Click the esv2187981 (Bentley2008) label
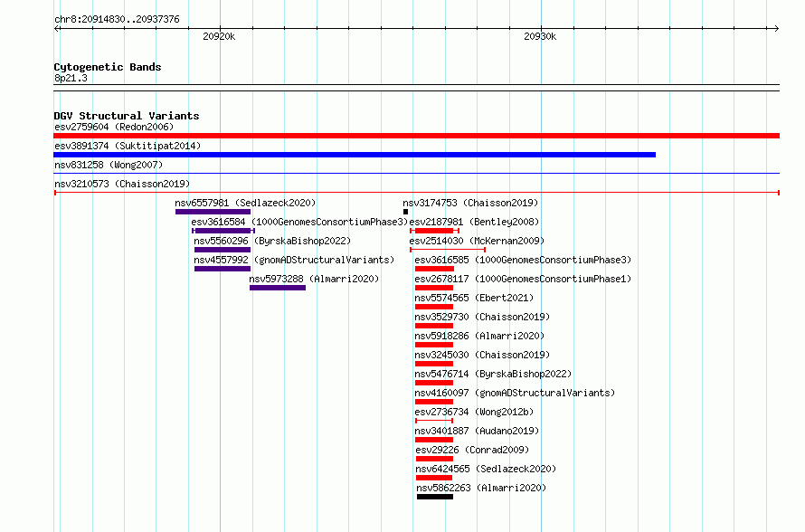The height and width of the screenshot is (532, 805). coord(474,222)
